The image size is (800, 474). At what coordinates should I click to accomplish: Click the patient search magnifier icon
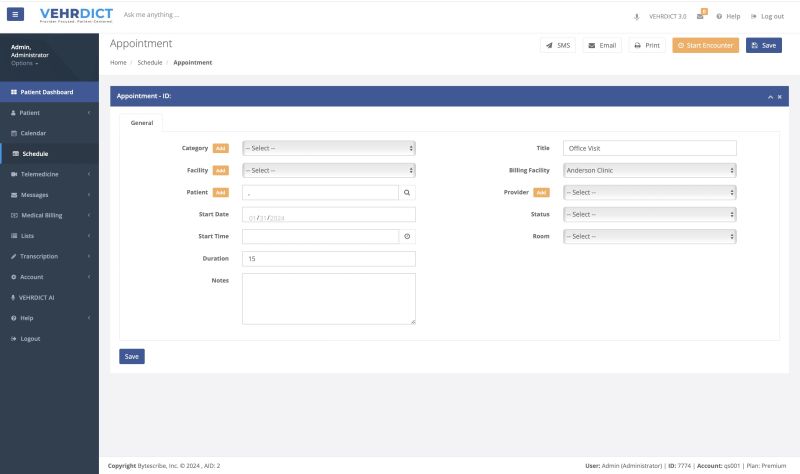[x=406, y=192]
